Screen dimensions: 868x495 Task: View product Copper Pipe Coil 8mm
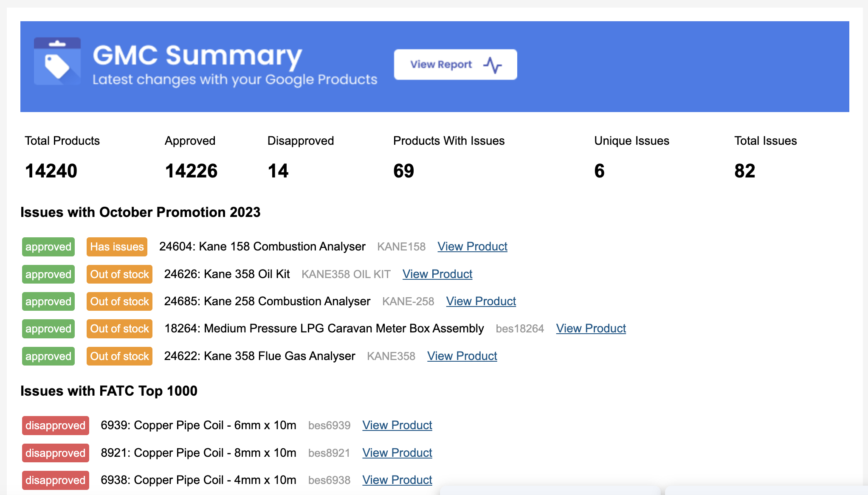coord(397,453)
